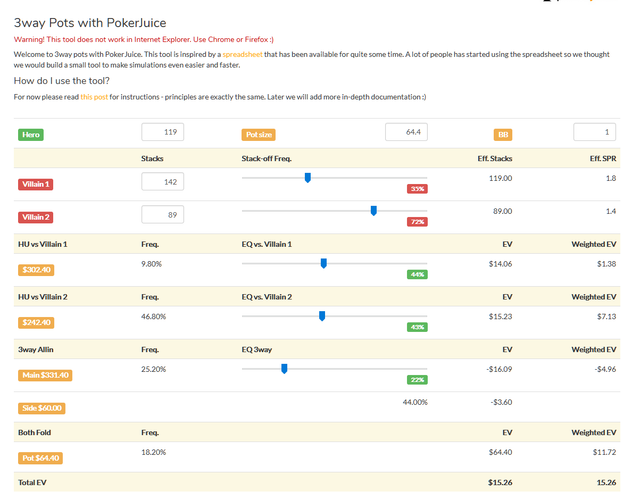Select the 9.80% frequency value
Image resolution: width=640 pixels, height=492 pixels.
point(151,264)
